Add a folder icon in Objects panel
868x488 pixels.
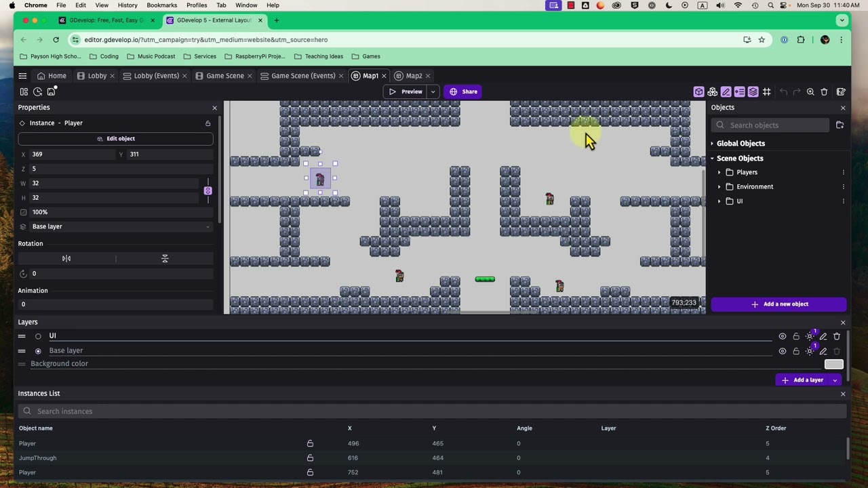point(840,125)
